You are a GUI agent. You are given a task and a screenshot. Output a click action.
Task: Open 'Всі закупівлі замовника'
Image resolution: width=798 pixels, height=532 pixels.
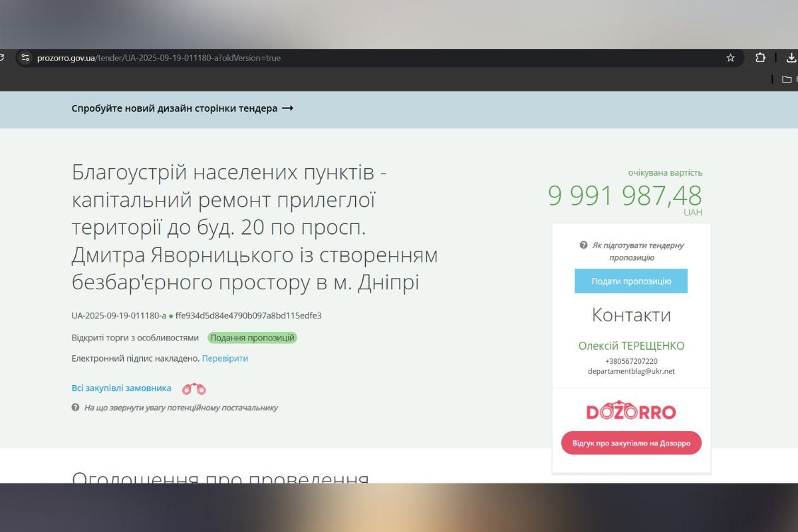point(120,388)
